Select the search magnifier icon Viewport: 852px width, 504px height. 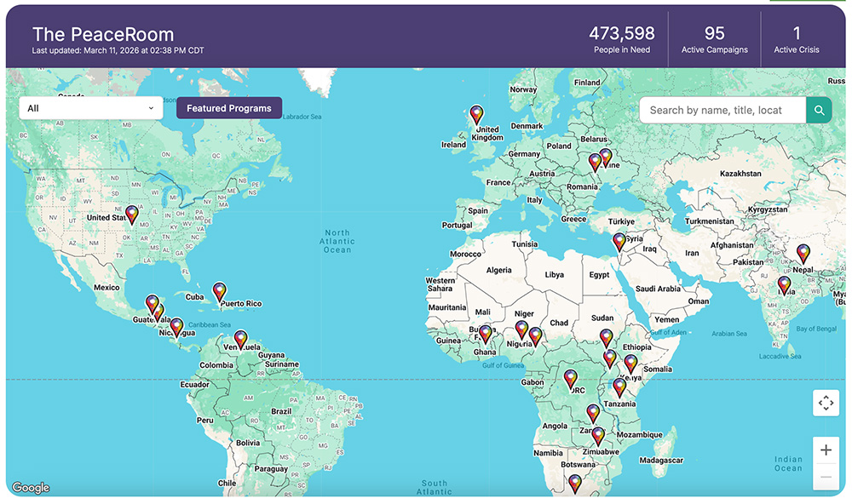click(819, 110)
